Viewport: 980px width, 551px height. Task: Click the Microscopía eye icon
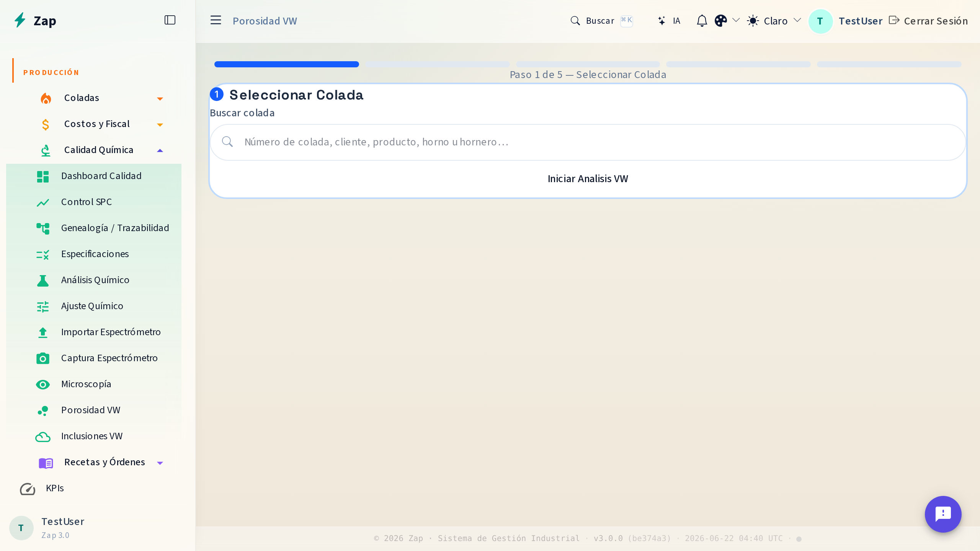(43, 384)
